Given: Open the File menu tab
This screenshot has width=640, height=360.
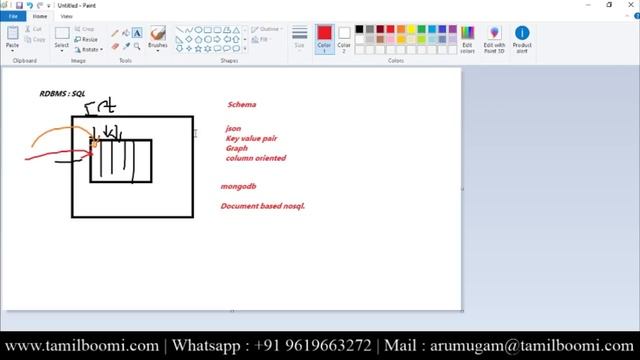Looking at the screenshot, I should 13,16.
